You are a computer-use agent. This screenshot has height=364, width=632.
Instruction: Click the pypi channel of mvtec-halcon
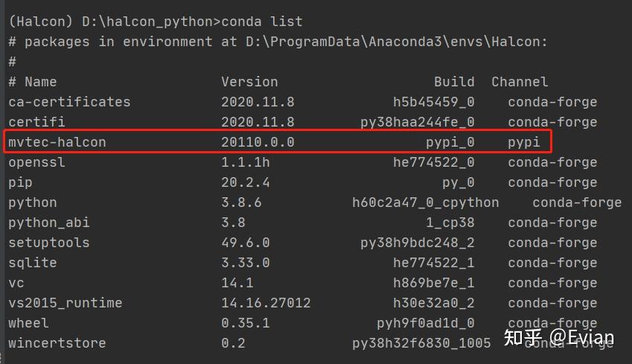524,141
